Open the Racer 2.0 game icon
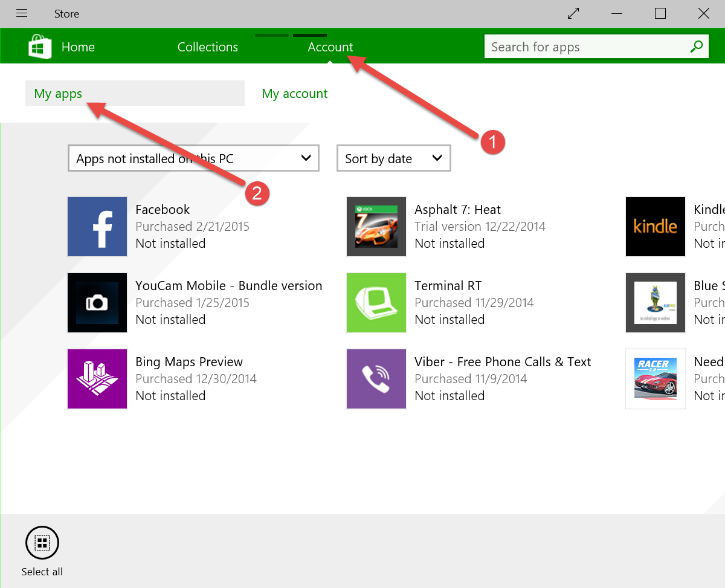 [656, 379]
